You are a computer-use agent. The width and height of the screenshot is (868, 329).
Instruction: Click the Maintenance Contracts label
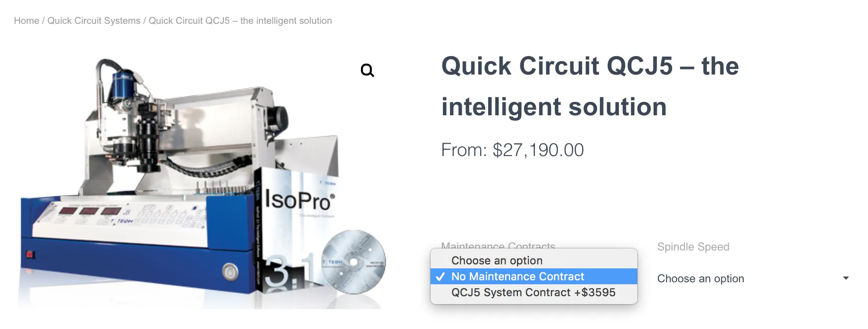[x=498, y=246]
